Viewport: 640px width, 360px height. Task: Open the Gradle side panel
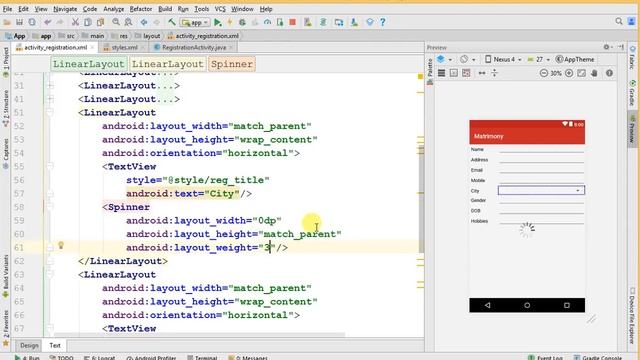pos(632,93)
